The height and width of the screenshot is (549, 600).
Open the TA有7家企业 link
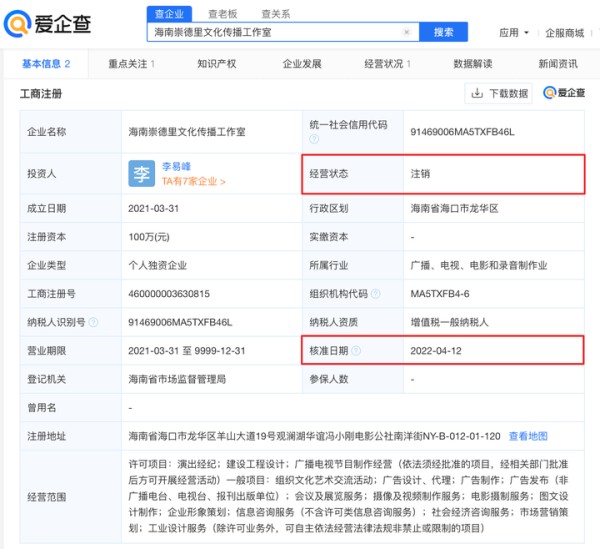tap(193, 181)
